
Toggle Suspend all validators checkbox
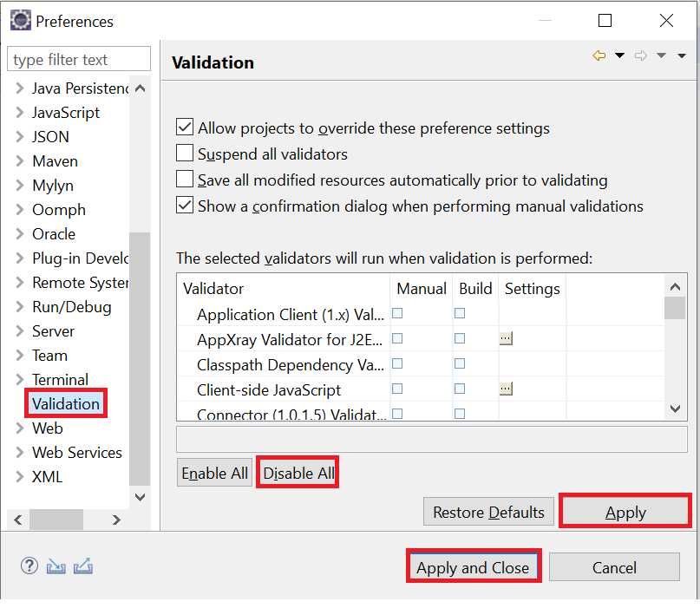(184, 153)
